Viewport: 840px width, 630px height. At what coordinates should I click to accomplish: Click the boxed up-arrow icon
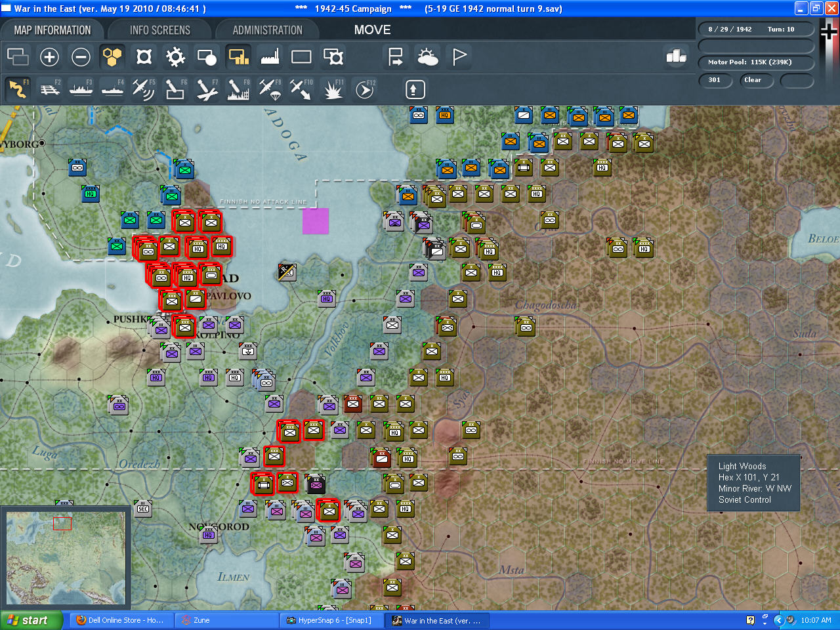(x=415, y=89)
